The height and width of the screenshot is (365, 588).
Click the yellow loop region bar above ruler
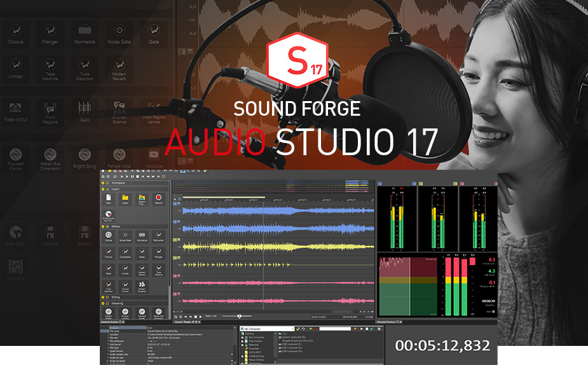(224, 197)
